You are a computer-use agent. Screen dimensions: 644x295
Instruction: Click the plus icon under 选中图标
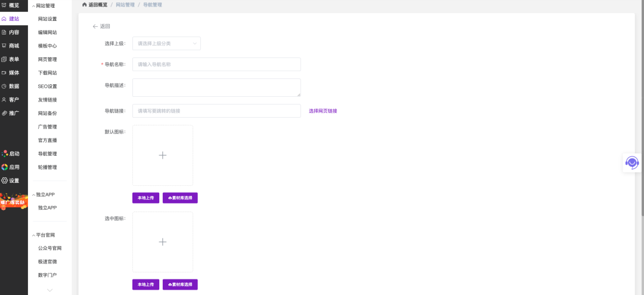click(x=163, y=242)
